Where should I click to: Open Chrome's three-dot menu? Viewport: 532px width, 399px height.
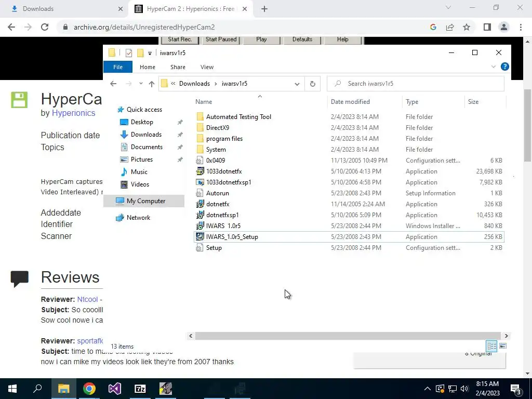coord(521,27)
